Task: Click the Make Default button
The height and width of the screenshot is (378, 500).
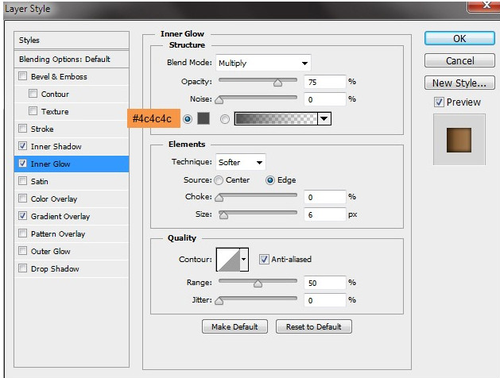Action: click(235, 327)
